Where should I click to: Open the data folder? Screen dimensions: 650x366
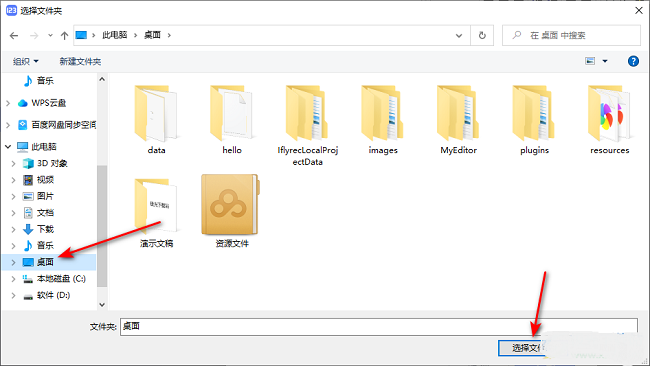(156, 120)
